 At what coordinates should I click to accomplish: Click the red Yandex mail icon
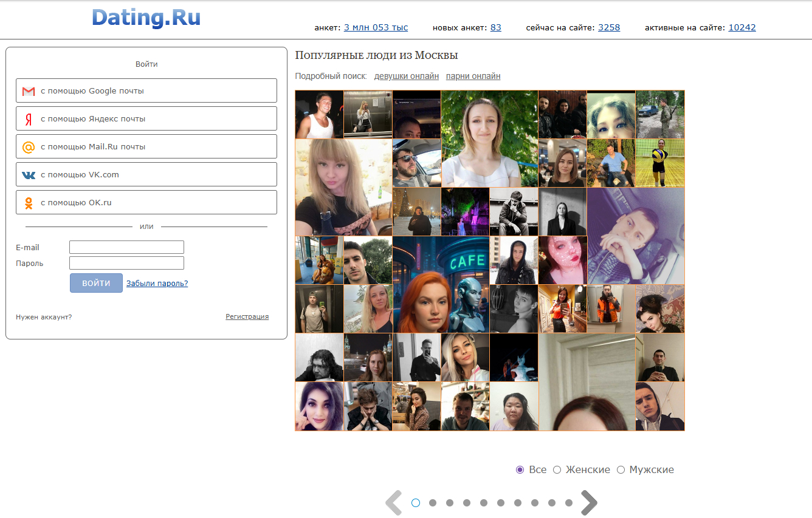[29, 119]
